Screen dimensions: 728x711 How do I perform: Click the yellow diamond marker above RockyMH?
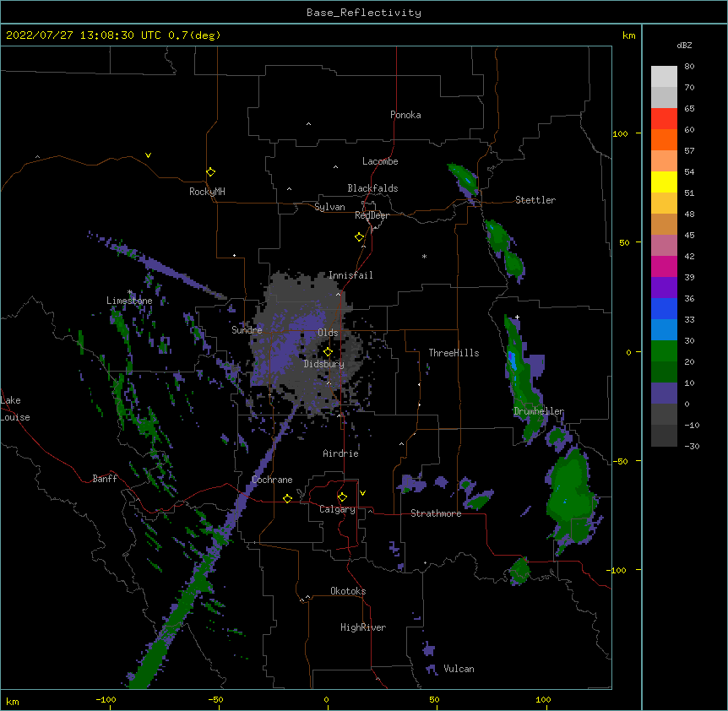coord(210,172)
